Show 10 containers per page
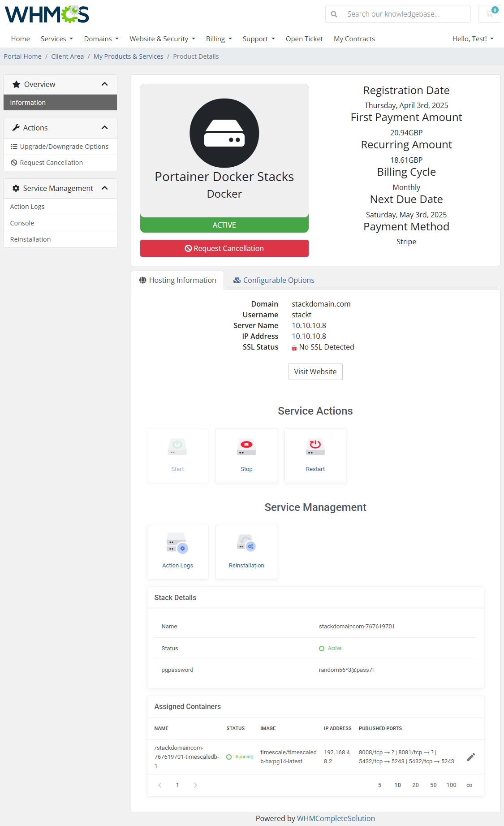Screen dimensions: 504x826 [x=398, y=785]
